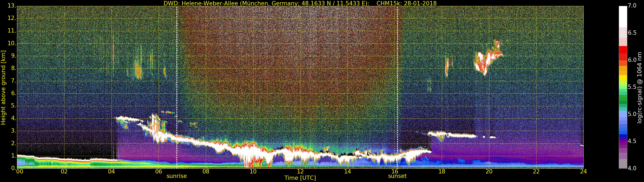Click the Height above ground [km] axis label
The image size is (644, 182).
point(3,87)
